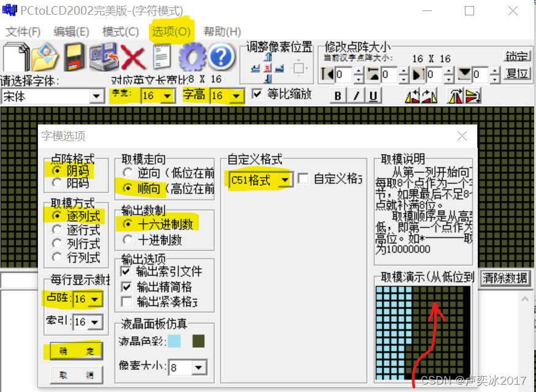Click the horizontal mirror flip icon

pos(455,96)
